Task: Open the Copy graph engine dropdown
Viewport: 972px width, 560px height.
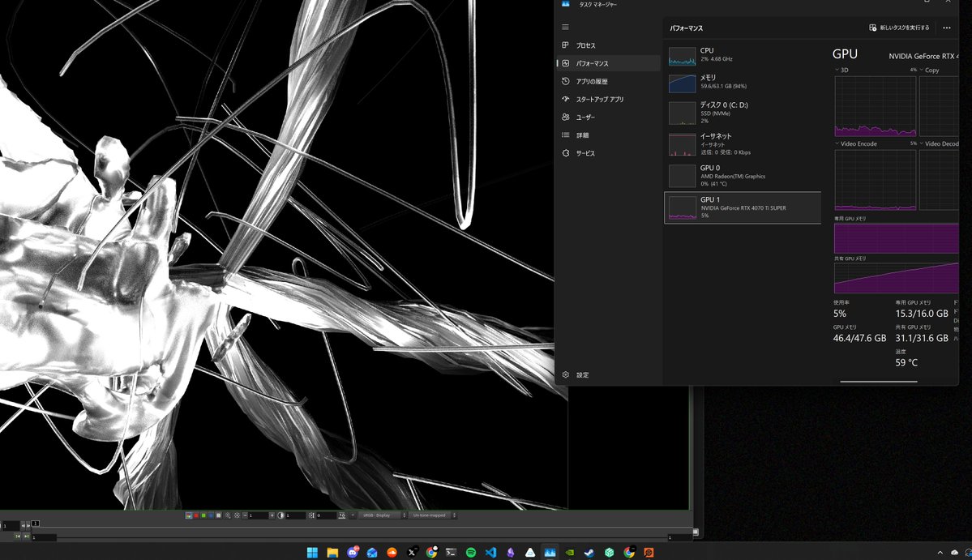Action: click(929, 70)
